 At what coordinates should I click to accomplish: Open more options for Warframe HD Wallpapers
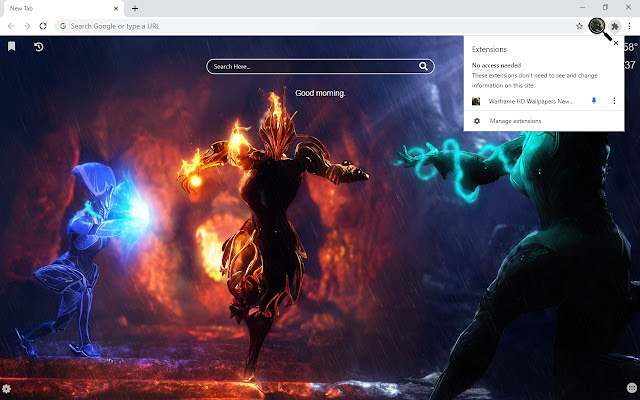click(614, 101)
